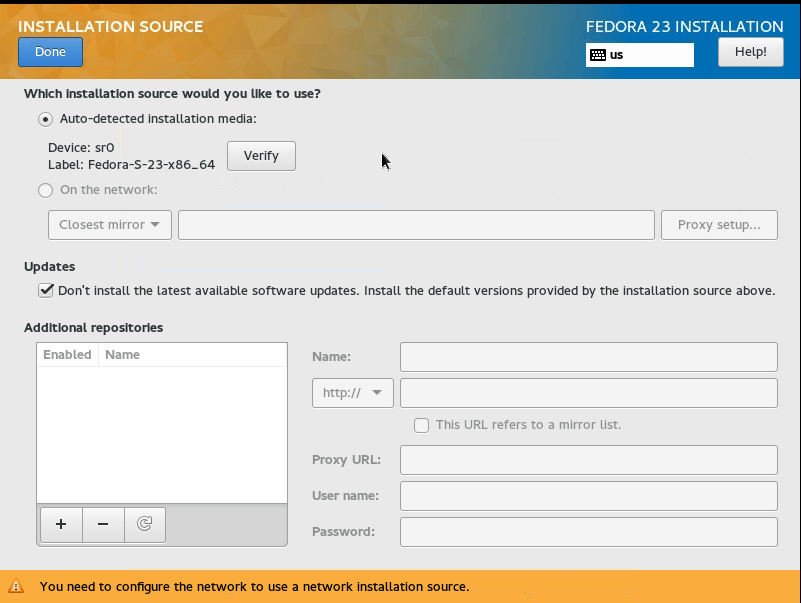The width and height of the screenshot is (801, 603).
Task: Click the warning triangle icon in notification bar
Action: (16, 586)
